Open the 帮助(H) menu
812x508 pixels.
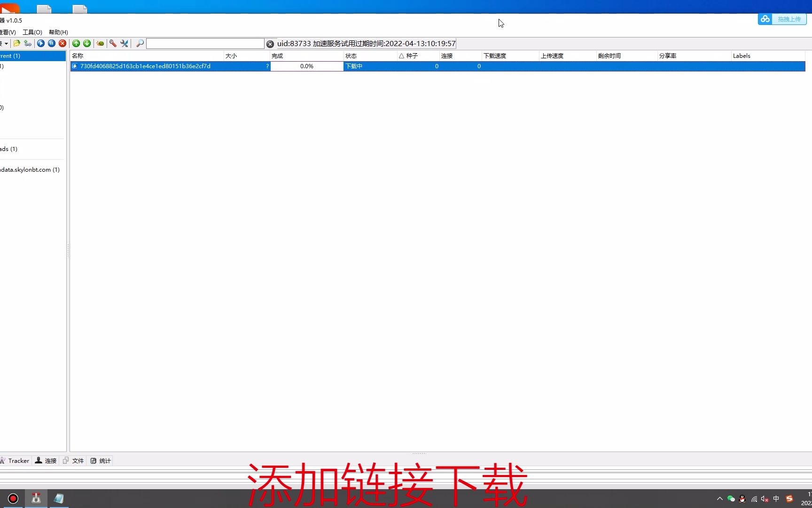point(58,32)
